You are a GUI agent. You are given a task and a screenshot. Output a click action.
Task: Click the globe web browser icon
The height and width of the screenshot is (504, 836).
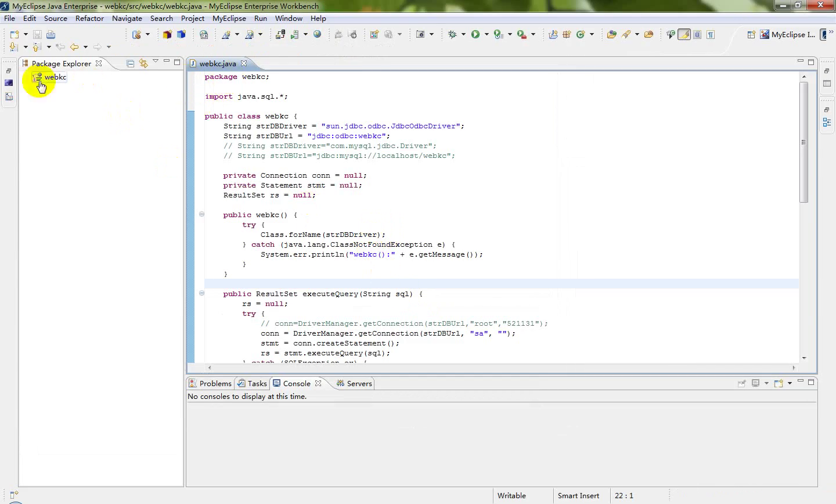coord(318,35)
